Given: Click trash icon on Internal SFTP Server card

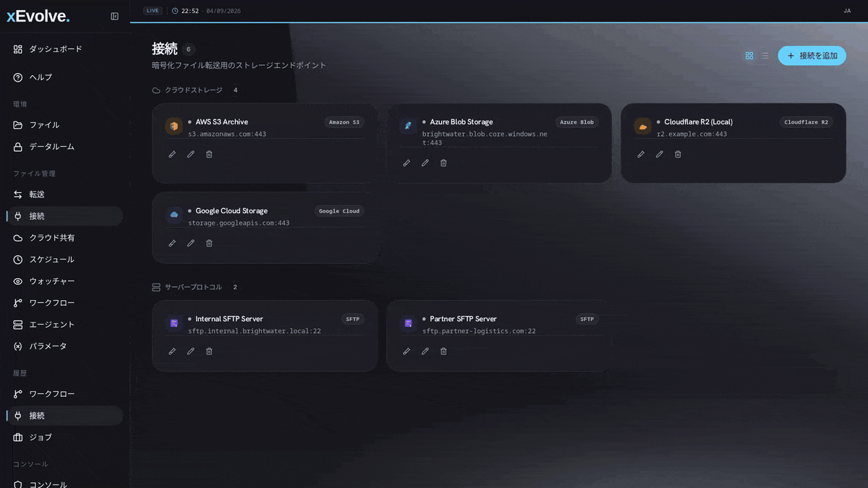Looking at the screenshot, I should 209,351.
